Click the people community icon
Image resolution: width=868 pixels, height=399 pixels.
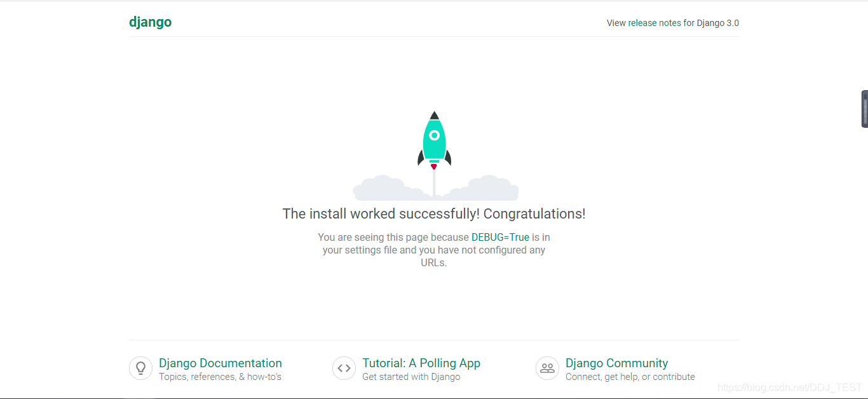[547, 368]
